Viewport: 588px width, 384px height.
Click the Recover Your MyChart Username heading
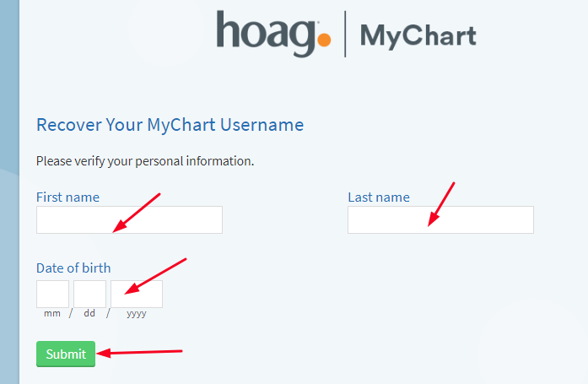(x=170, y=125)
